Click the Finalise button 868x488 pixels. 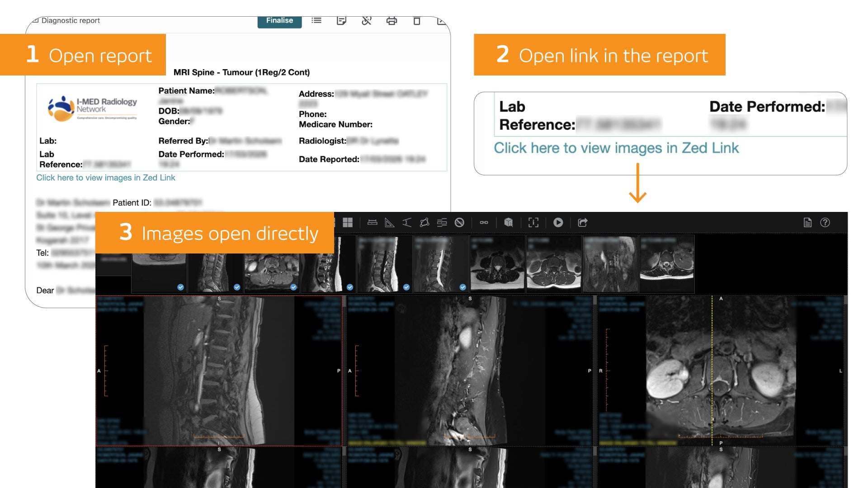(x=279, y=21)
